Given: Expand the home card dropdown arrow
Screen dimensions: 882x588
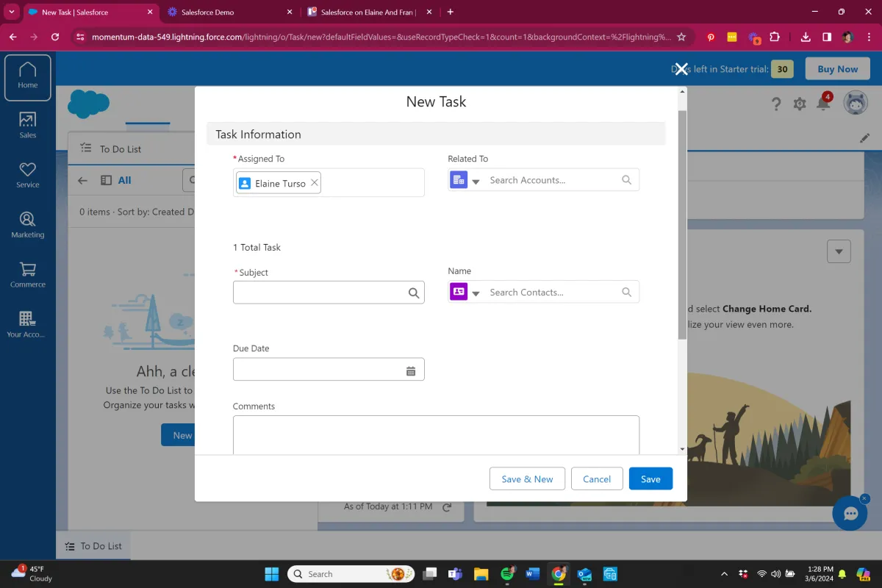Looking at the screenshot, I should 839,251.
